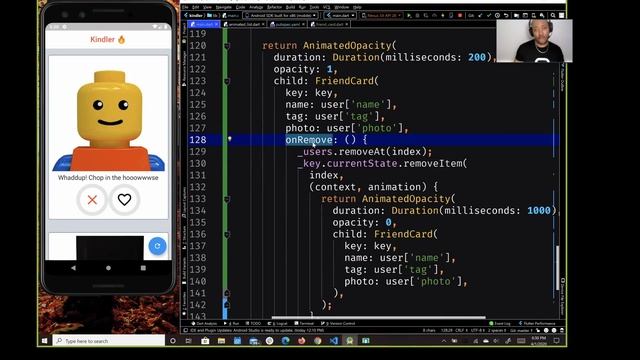Open the Logcat tool window
Image resolution: width=640 pixels, height=360 pixels.
coord(277,324)
